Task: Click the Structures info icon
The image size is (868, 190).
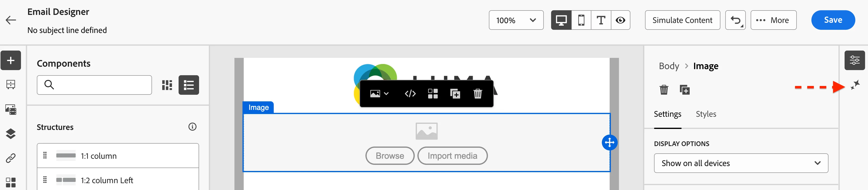Action: pos(192,127)
